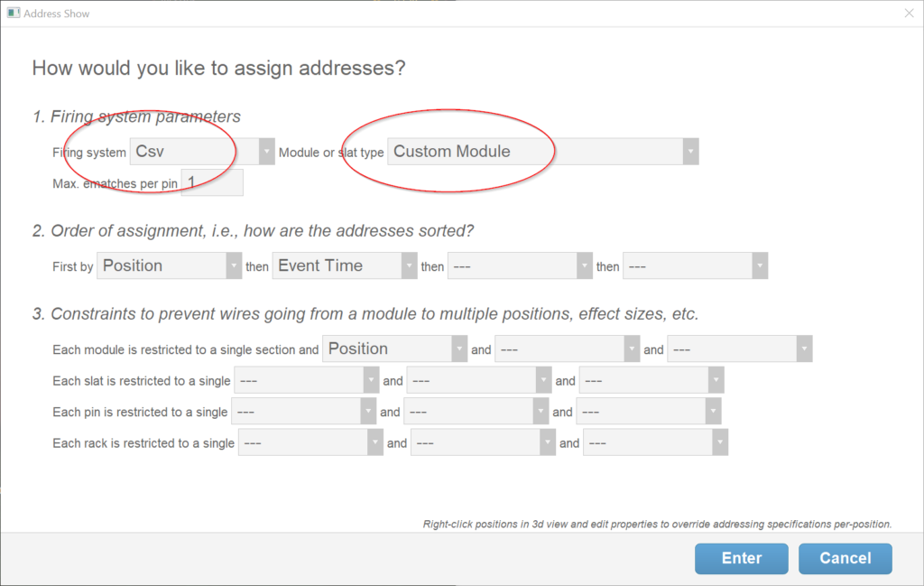924x586 pixels.
Task: Open the 'First by' Position sort dropdown
Action: (x=169, y=265)
